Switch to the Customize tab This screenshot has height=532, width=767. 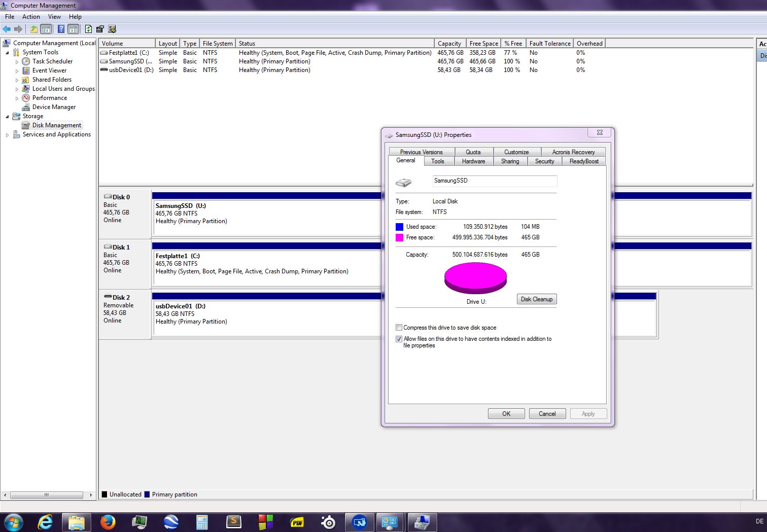(516, 152)
